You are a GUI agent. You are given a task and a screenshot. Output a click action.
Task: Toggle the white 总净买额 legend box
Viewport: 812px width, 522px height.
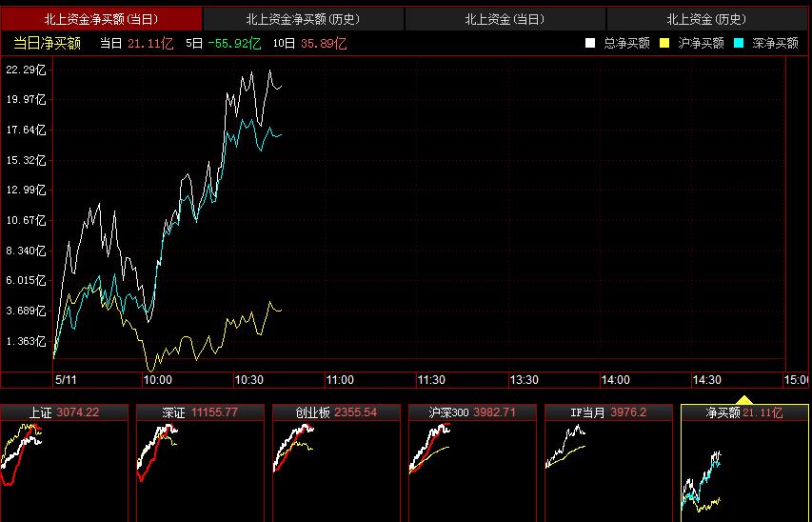click(590, 43)
